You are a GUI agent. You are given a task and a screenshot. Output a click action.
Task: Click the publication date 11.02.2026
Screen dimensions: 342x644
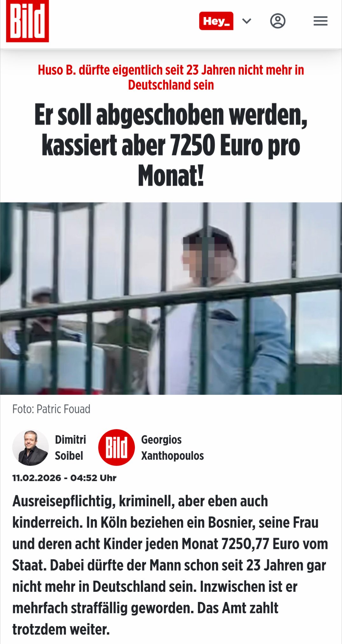coord(37,478)
